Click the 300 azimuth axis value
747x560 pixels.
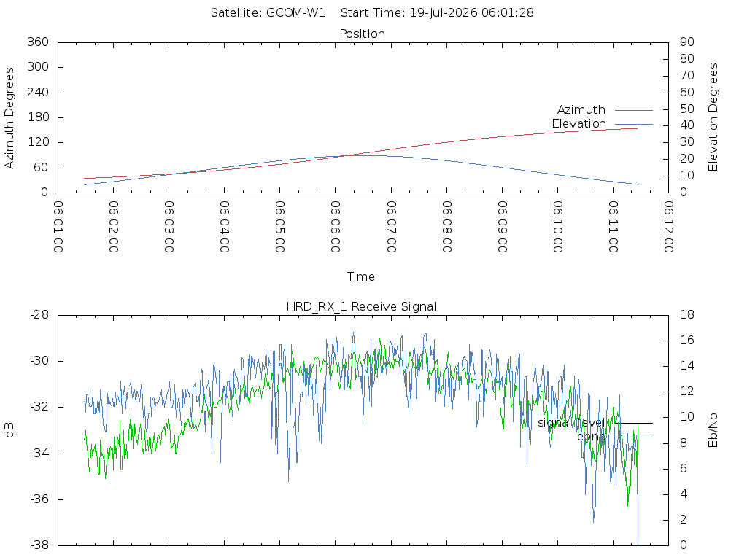pyautogui.click(x=38, y=66)
